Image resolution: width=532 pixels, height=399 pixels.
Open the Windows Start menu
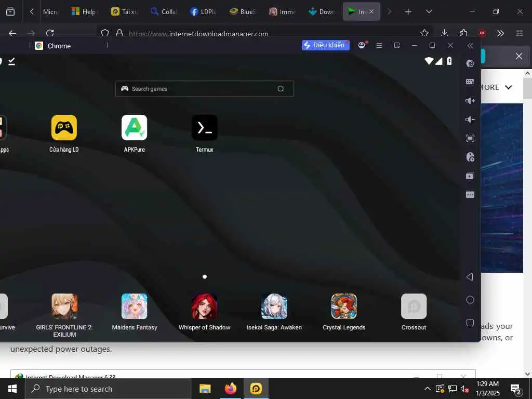point(12,389)
